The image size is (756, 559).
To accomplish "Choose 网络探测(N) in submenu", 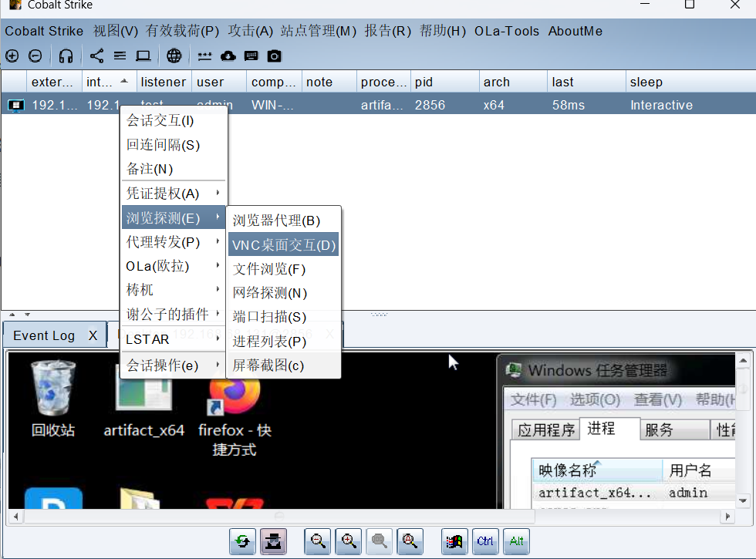I will (284, 293).
